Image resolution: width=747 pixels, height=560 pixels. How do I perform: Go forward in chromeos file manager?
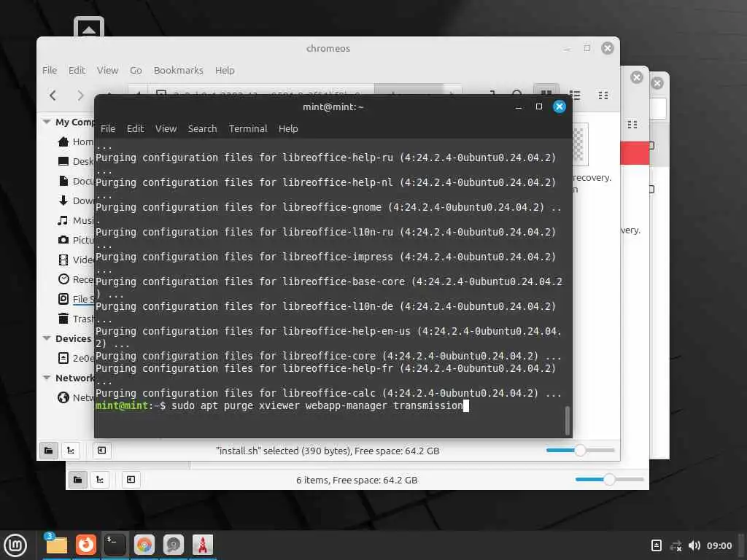(80, 96)
